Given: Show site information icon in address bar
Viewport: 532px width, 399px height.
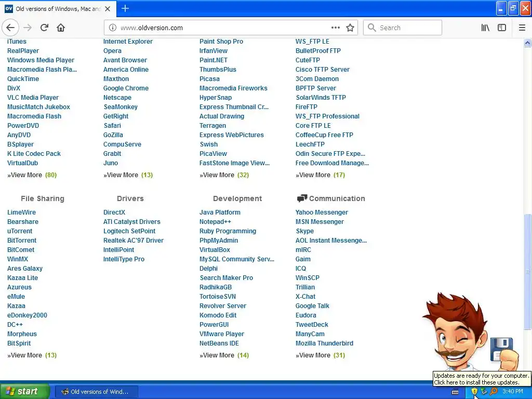Looking at the screenshot, I should tap(113, 28).
